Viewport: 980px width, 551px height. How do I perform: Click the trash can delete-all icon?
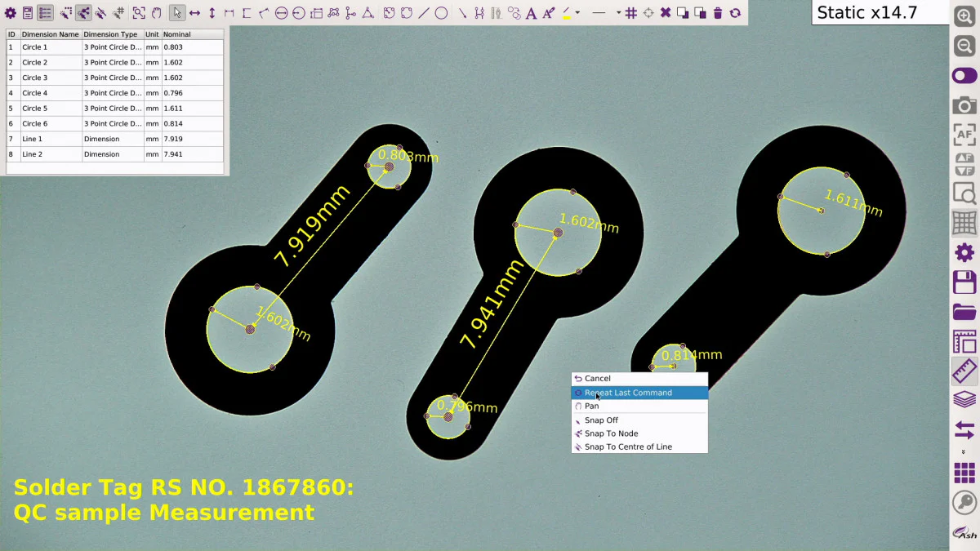coord(718,13)
